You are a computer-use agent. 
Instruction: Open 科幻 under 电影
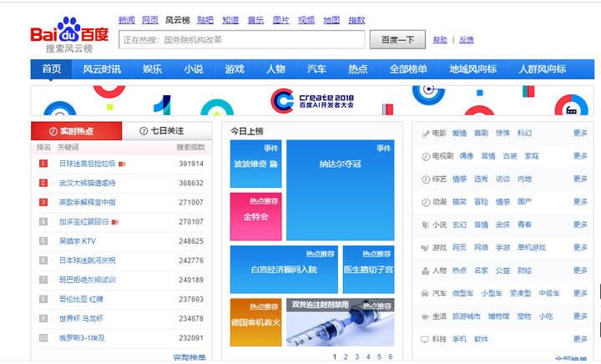(524, 133)
